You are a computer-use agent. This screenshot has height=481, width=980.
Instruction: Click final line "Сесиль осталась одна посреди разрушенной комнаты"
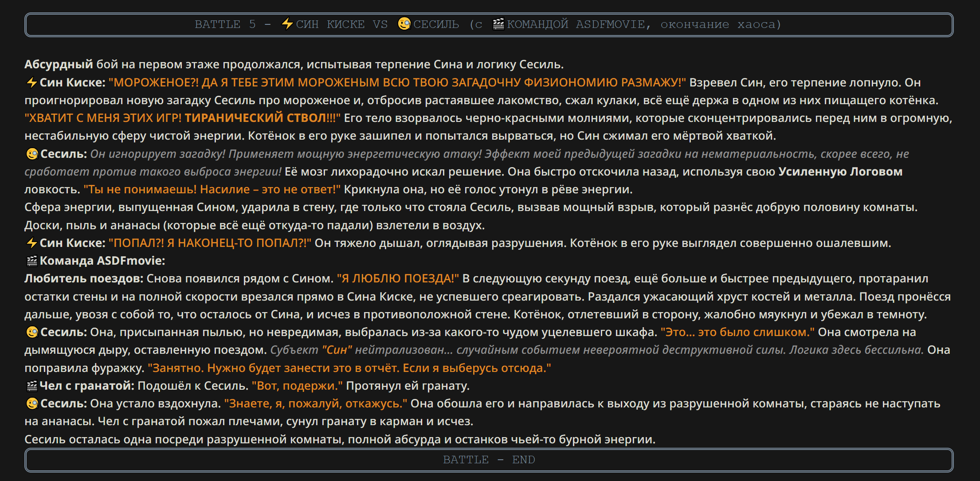click(340, 439)
